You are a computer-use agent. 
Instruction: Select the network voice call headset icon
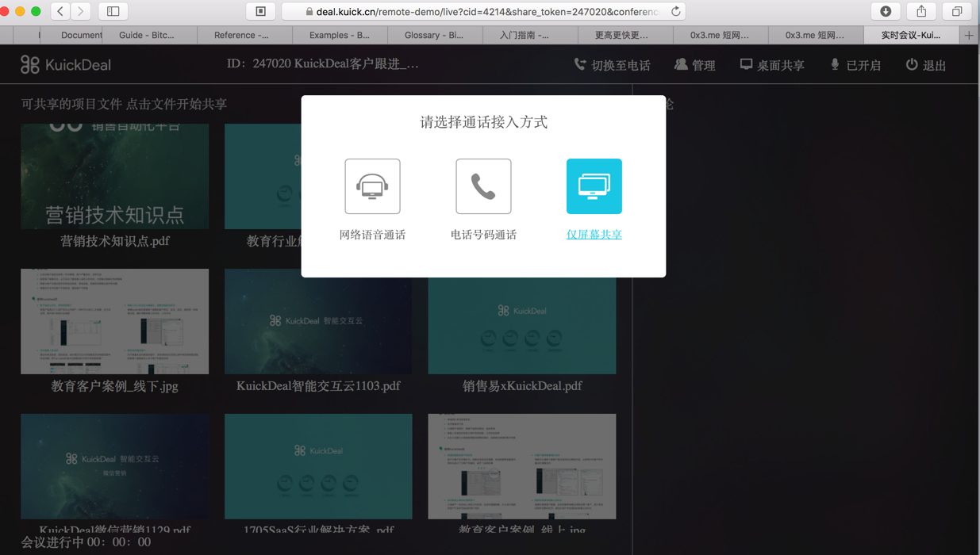(372, 186)
